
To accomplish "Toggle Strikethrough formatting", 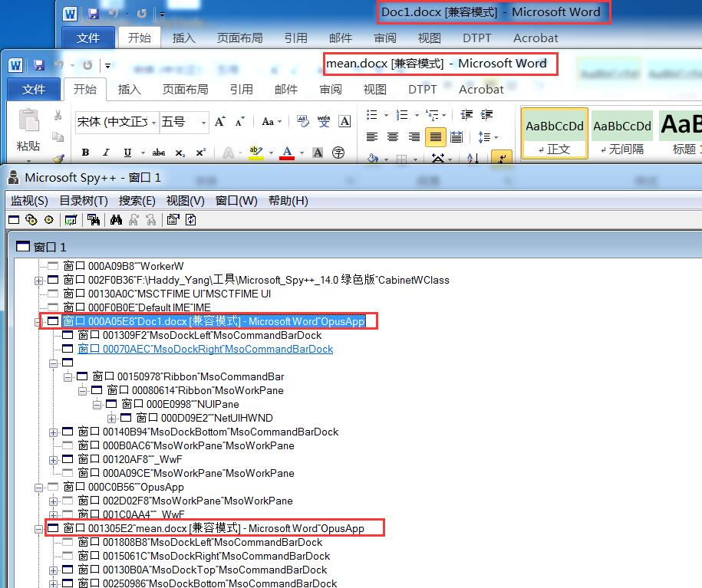I will 159,153.
